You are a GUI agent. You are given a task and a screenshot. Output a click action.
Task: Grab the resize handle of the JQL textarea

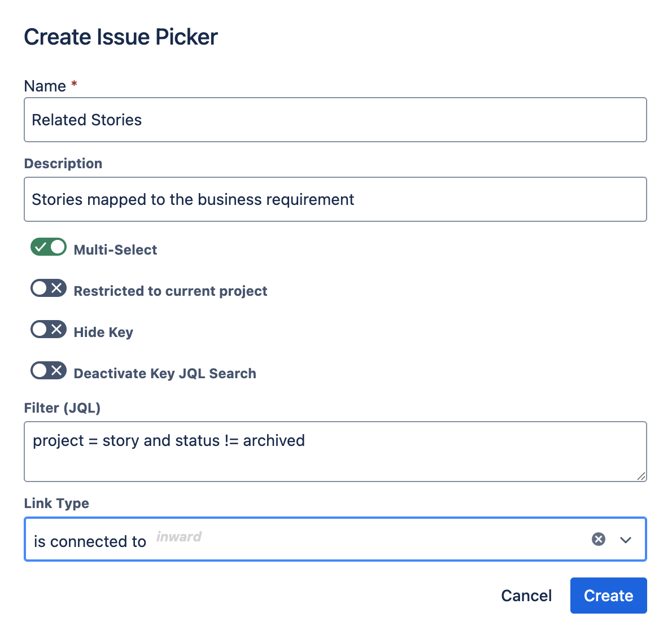point(641,476)
